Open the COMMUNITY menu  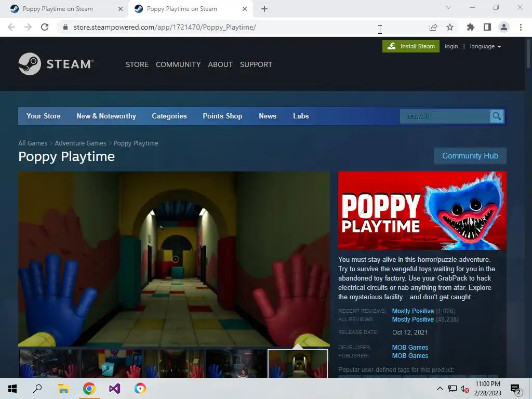[178, 64]
